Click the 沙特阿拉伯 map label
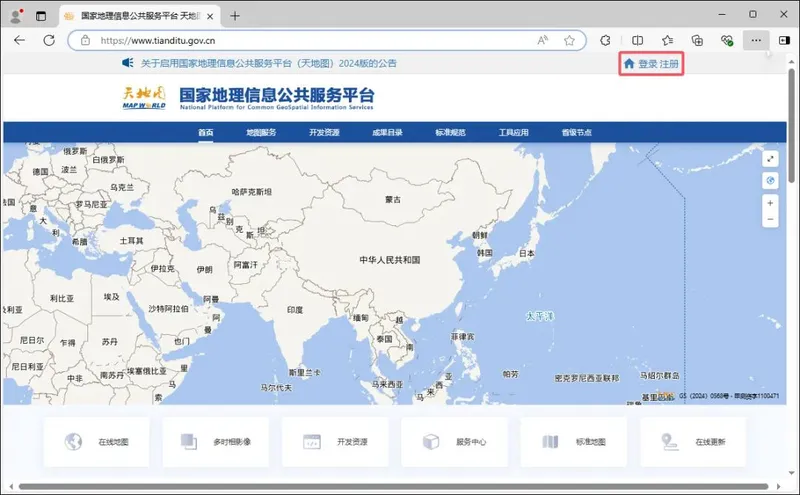The image size is (800, 495). (168, 309)
